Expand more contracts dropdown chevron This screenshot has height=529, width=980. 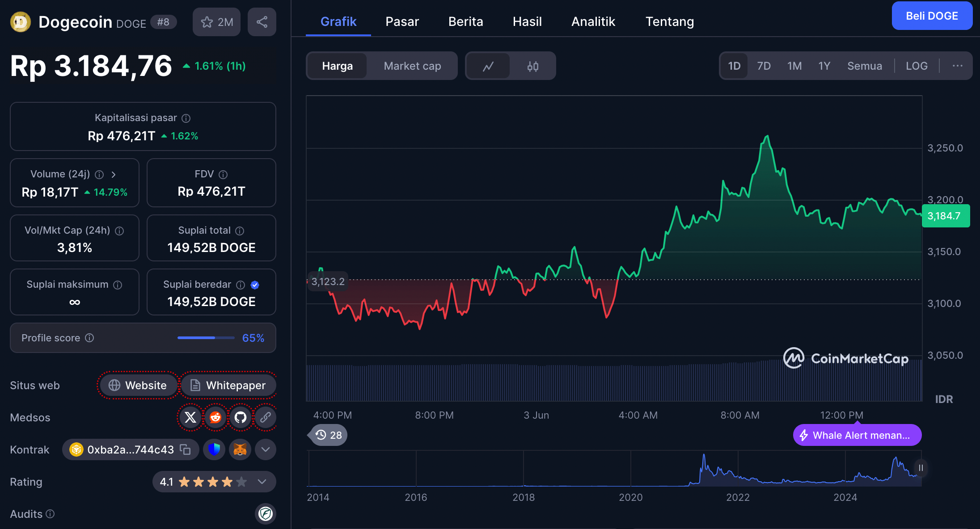(266, 449)
